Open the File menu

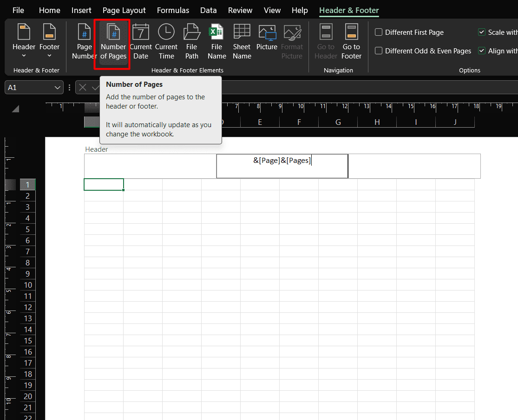18,10
